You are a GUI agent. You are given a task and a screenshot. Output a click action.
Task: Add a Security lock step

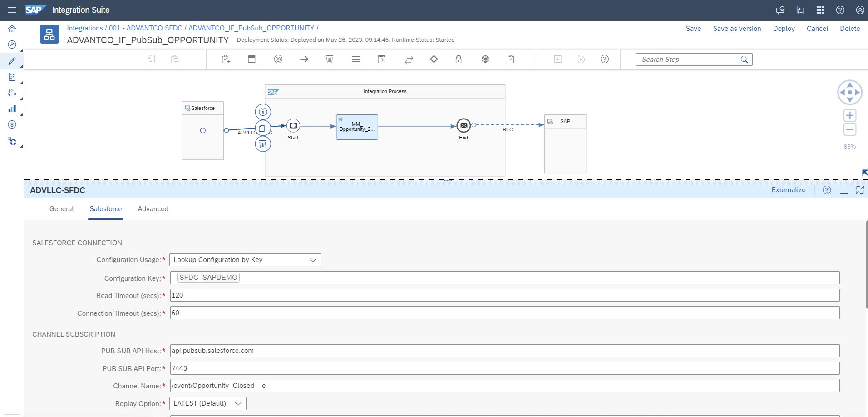click(x=459, y=59)
